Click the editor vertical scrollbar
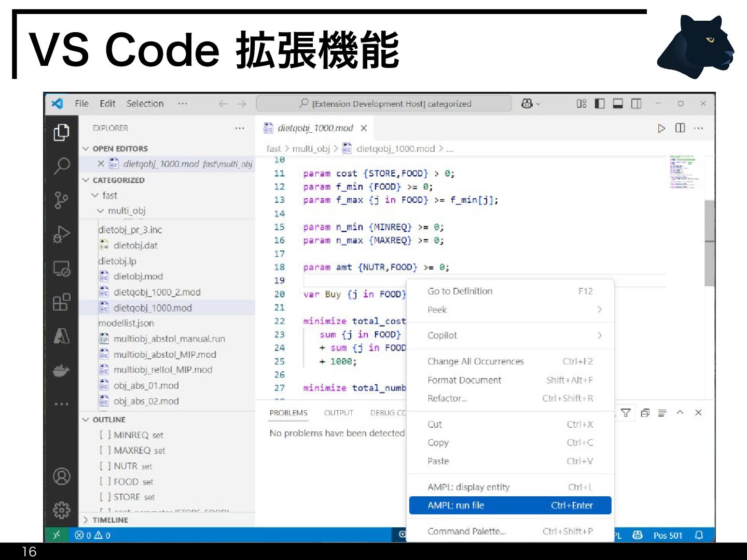Viewport: 747px width, 560px height. pyautogui.click(x=709, y=243)
